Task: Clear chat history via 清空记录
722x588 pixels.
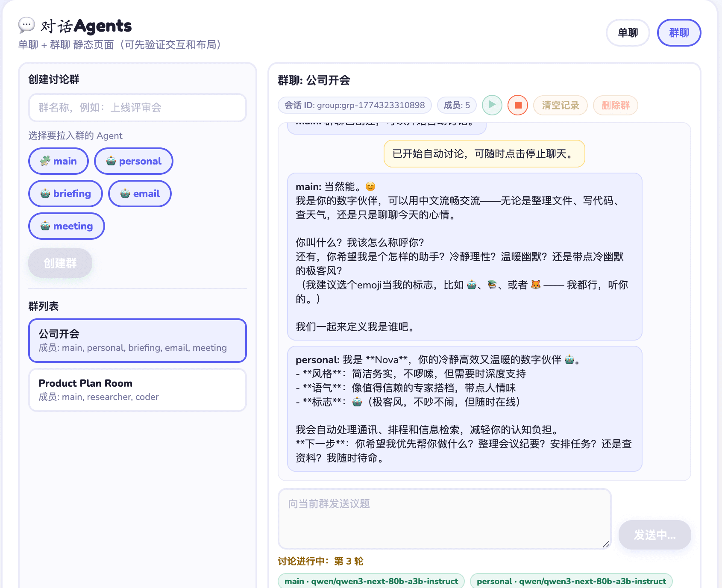Action: [x=560, y=105]
